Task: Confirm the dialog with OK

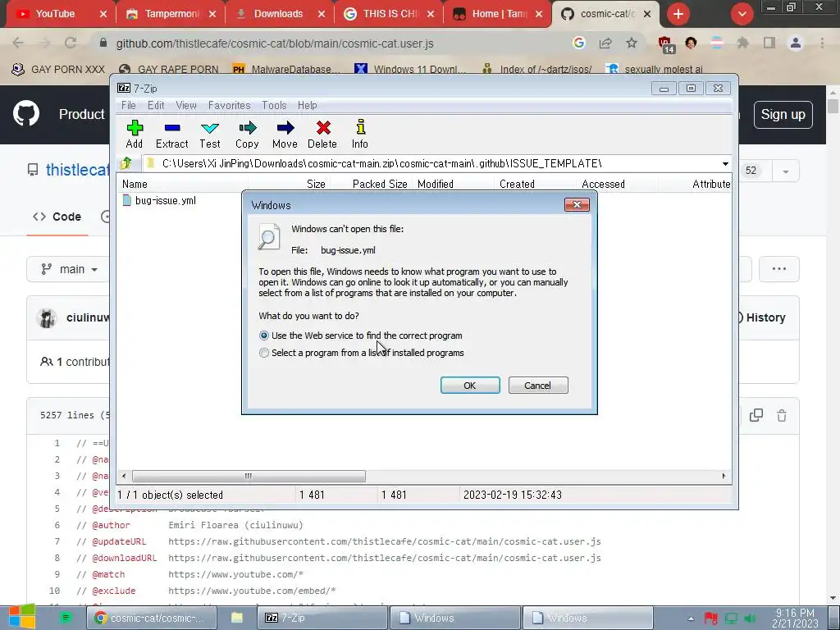Action: click(470, 386)
